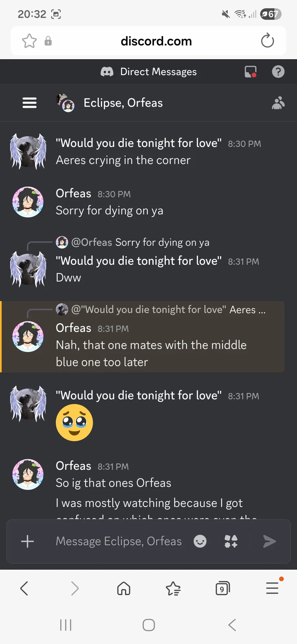Open the Discord help question mark

tap(278, 72)
